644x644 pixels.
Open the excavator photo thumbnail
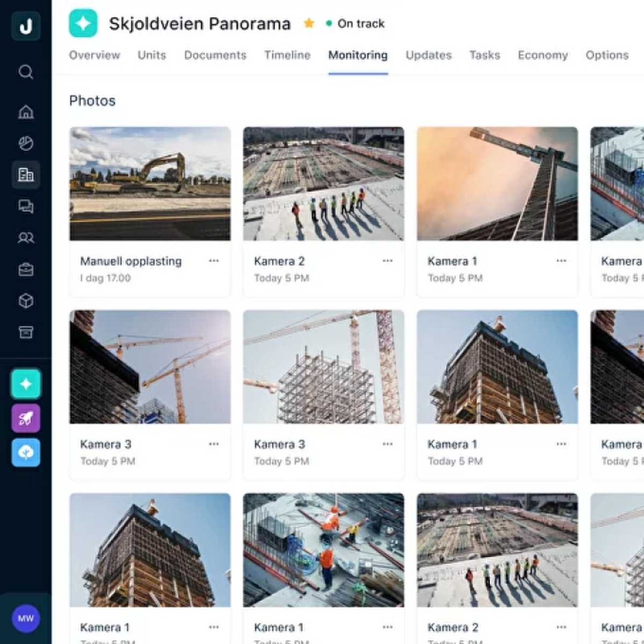(x=150, y=184)
